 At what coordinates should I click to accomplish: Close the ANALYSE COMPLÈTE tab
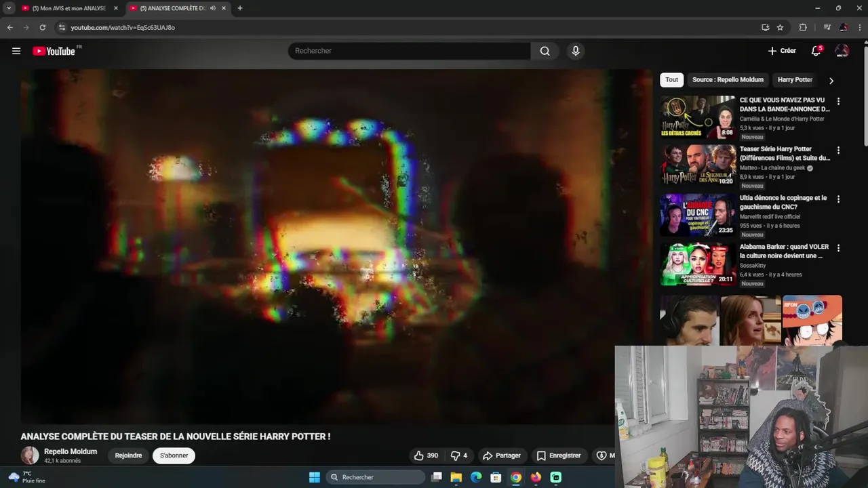coord(224,8)
